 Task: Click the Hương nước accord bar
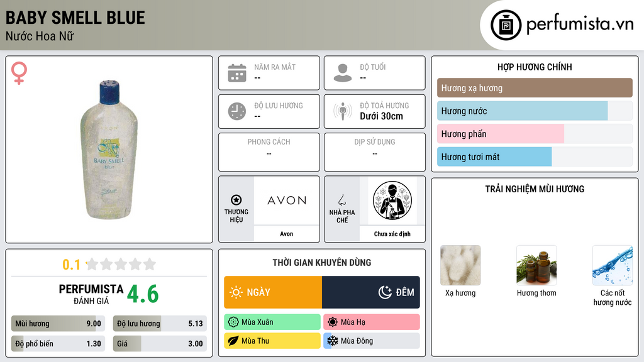535,111
